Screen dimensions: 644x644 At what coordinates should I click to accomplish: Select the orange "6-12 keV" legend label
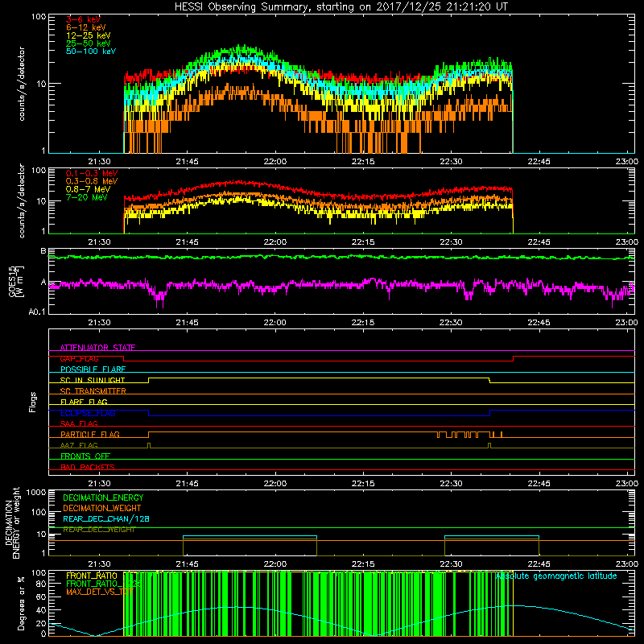tap(85, 27)
